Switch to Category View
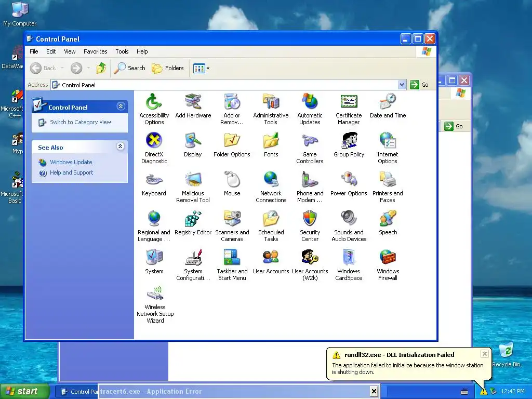This screenshot has height=399, width=532. coord(81,122)
